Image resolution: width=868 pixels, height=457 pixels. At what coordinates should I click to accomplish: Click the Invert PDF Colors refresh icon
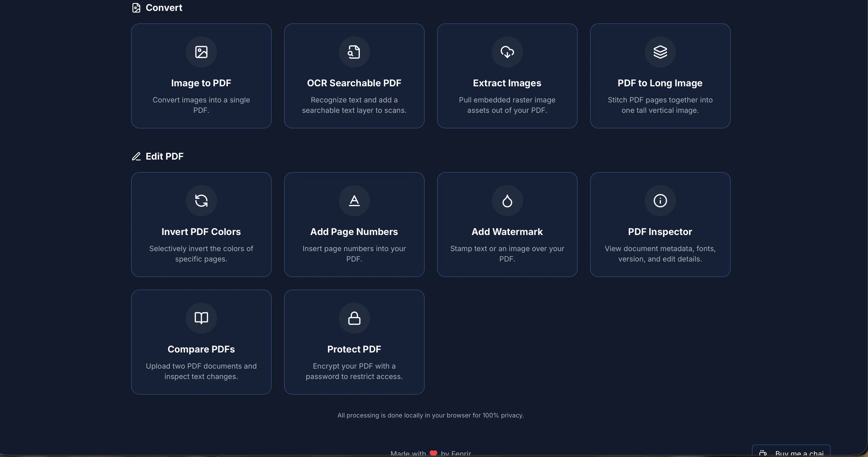(201, 201)
